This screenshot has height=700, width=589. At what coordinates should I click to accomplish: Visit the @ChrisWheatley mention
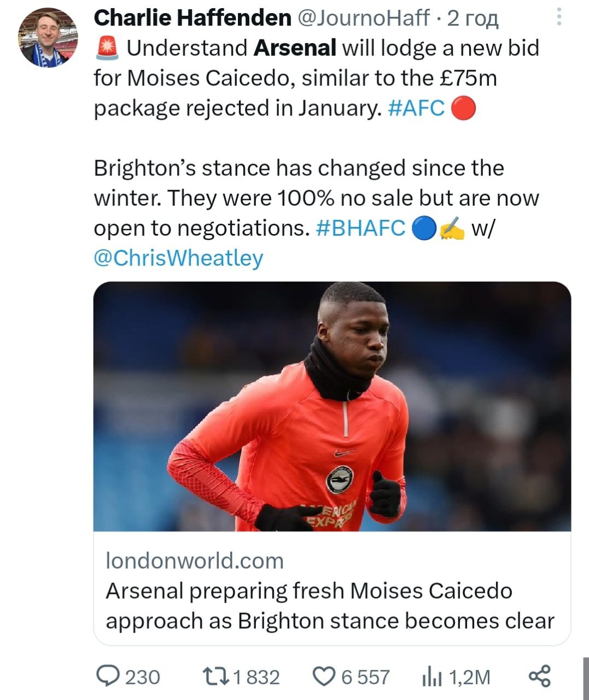[178, 258]
